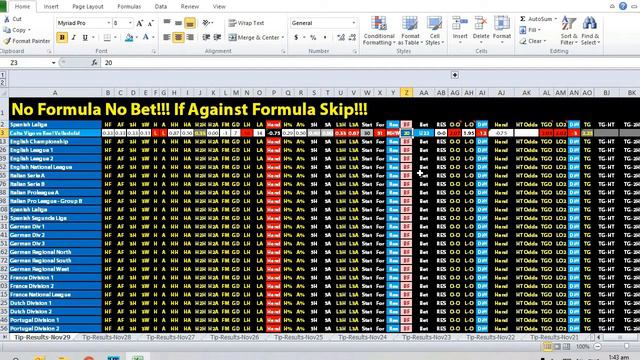Click the cell borders icon

pos(107,38)
